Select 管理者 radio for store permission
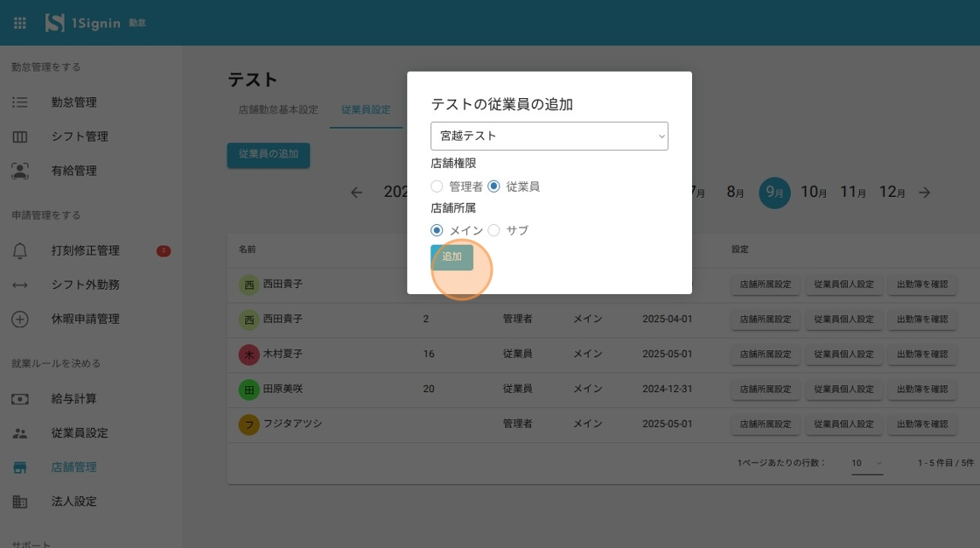 (x=437, y=186)
